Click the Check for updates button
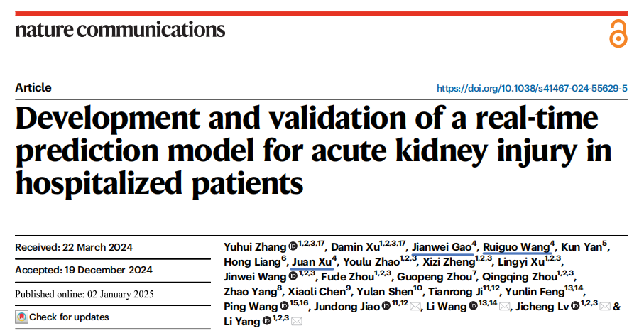The image size is (644, 333). 62,317
